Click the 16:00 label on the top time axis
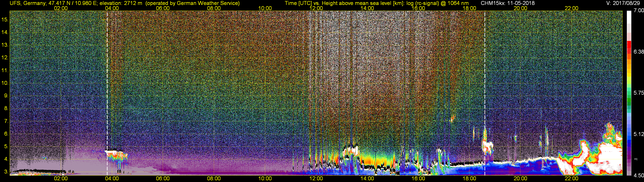This screenshot has height=182, width=644. pyautogui.click(x=418, y=8)
